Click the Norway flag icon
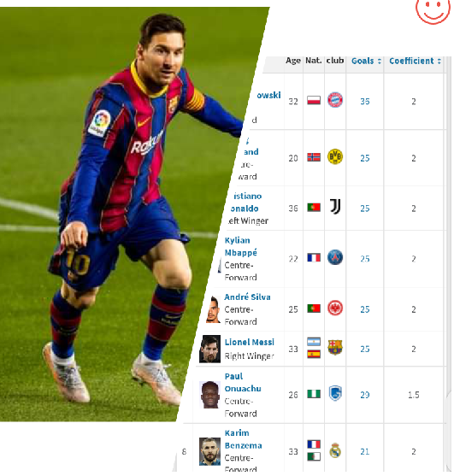Screen dimensions: 454x476 314,157
